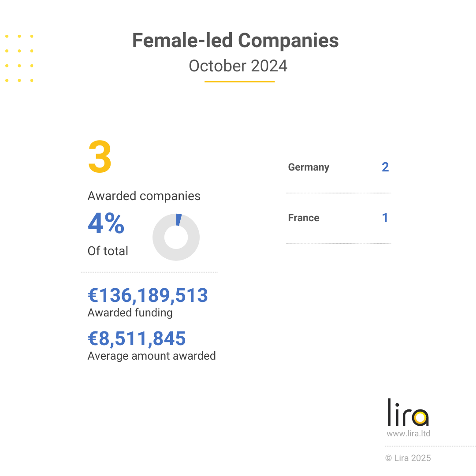This screenshot has width=476, height=476.
Task: Select the €8,511,845 average amount
Action: click(x=137, y=338)
